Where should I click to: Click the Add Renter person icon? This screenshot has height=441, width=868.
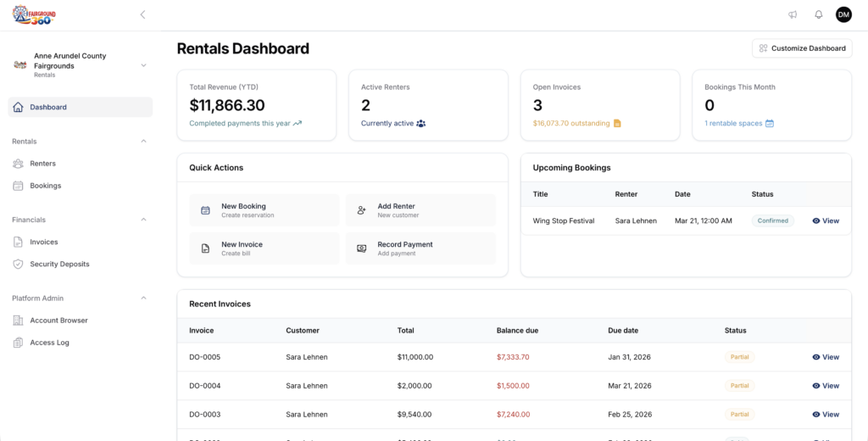tap(362, 210)
